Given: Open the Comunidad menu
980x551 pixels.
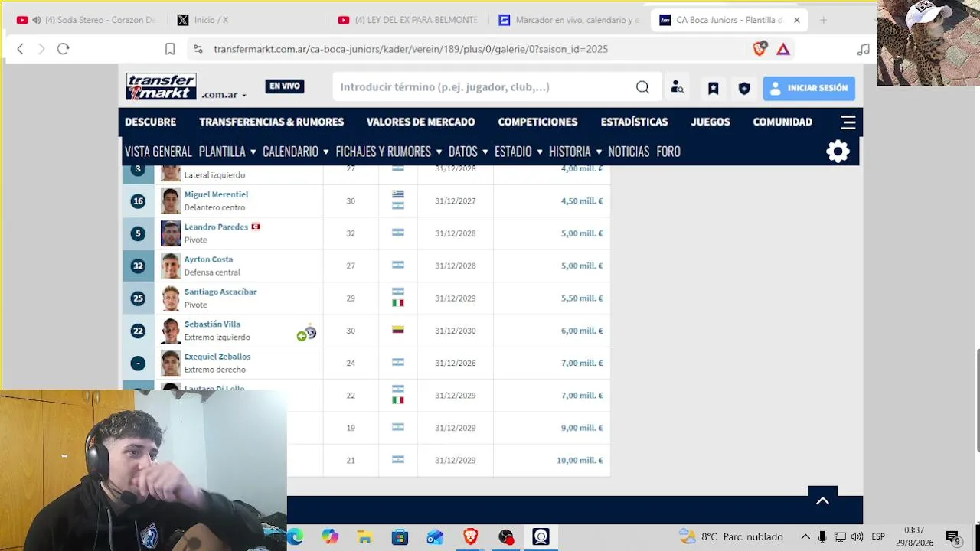Looking at the screenshot, I should (x=782, y=122).
